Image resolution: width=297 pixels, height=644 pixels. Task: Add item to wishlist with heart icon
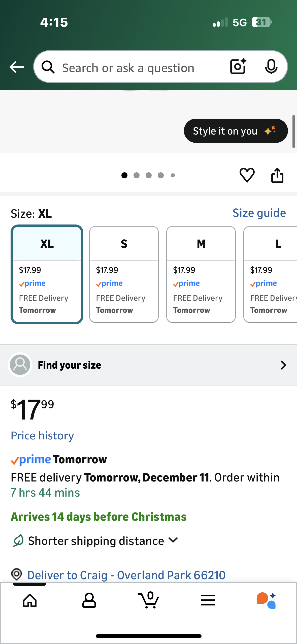pos(247,175)
